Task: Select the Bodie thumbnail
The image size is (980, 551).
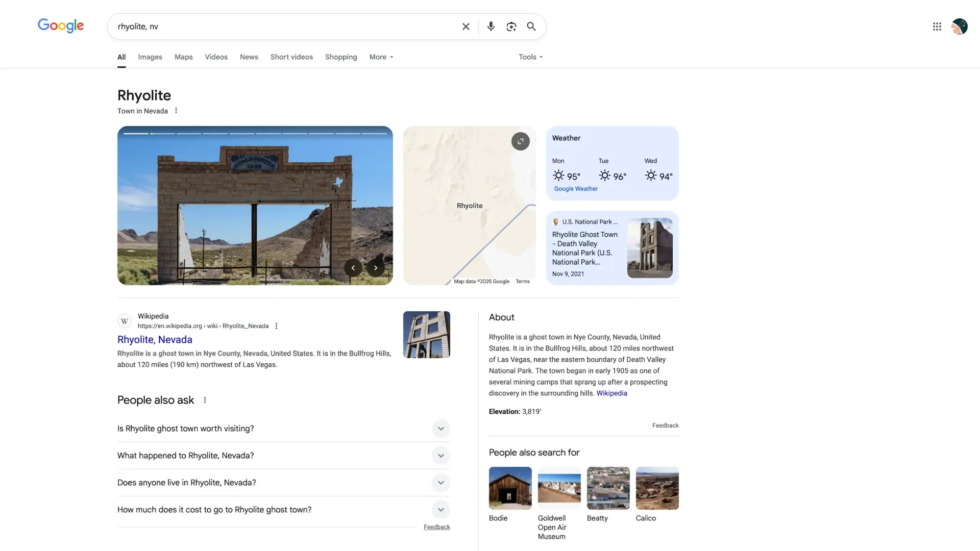Action: (x=510, y=488)
